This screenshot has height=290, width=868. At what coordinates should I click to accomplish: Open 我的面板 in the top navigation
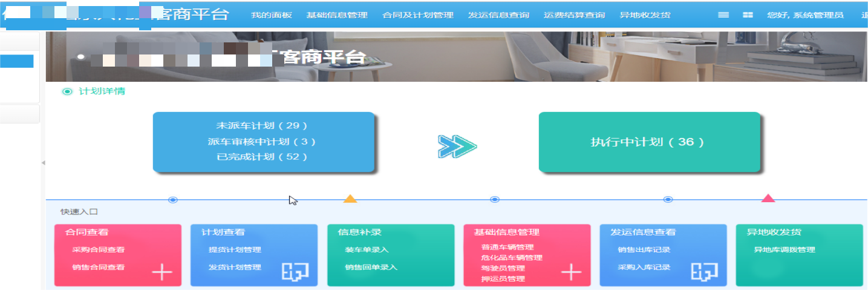pos(271,15)
